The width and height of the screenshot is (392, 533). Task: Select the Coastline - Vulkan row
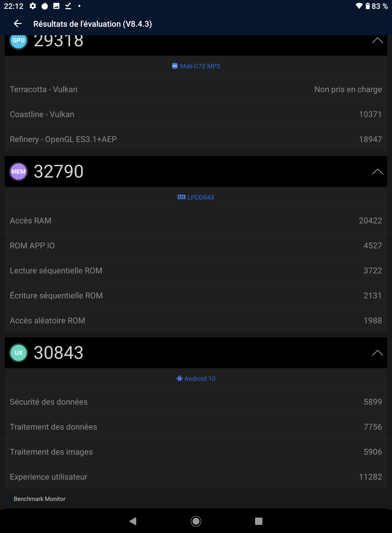196,114
